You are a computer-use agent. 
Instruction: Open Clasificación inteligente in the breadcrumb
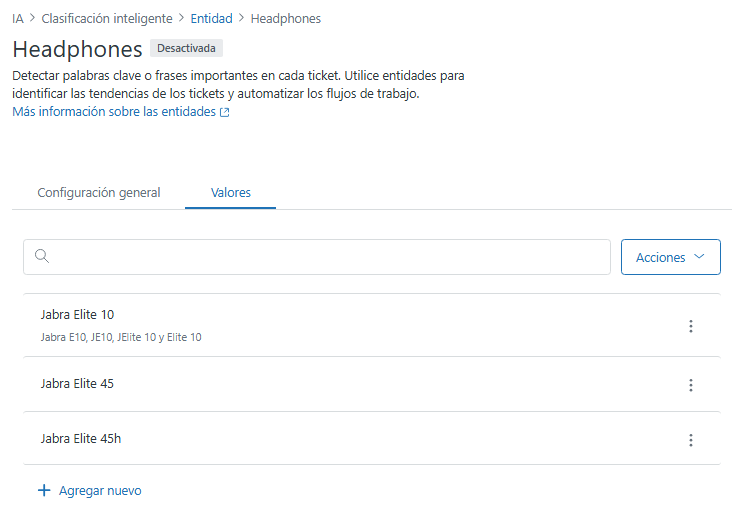(x=107, y=19)
